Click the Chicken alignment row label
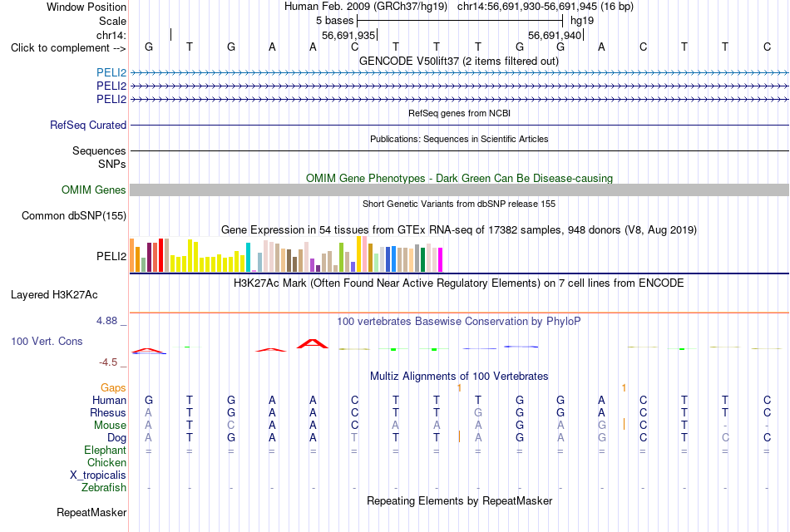This screenshot has width=790, height=532. [106, 462]
